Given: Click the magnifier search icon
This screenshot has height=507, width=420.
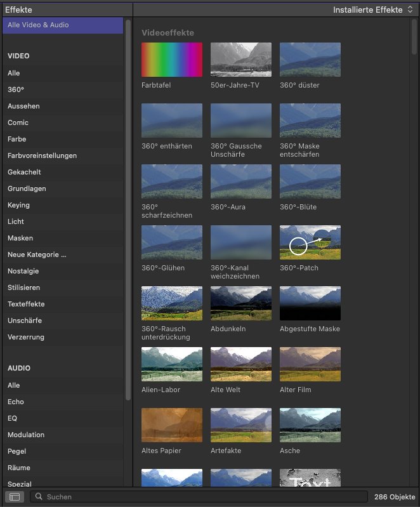Looking at the screenshot, I should 39,496.
